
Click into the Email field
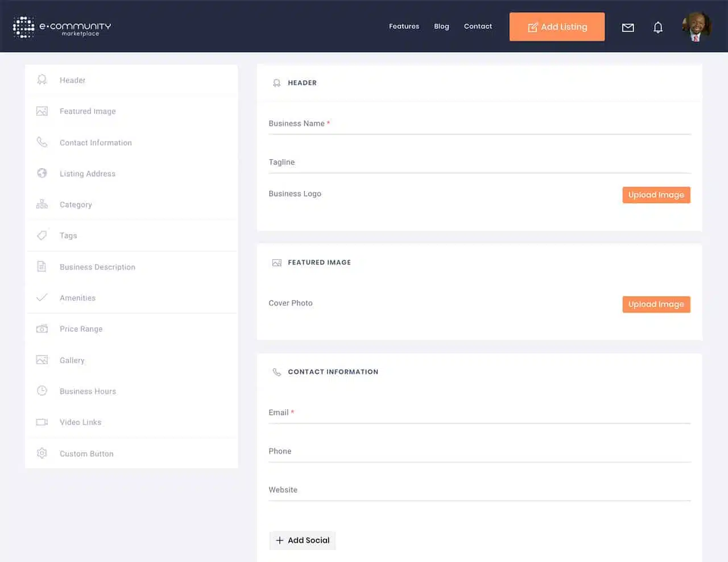tap(479, 413)
